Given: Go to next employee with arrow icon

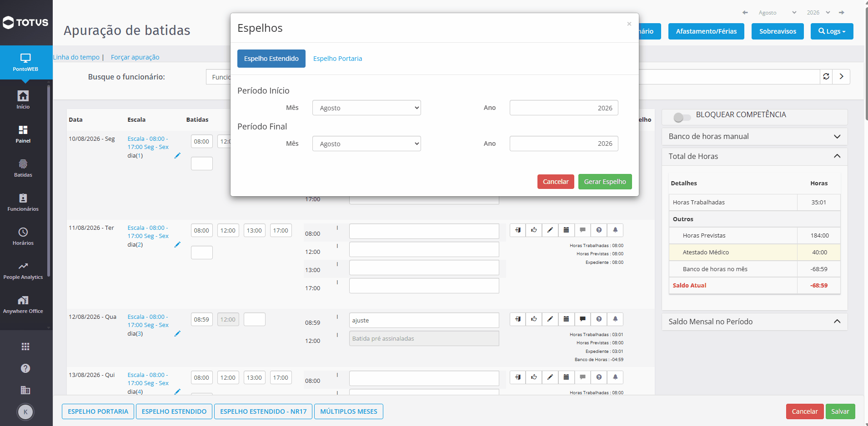Looking at the screenshot, I should tap(842, 76).
